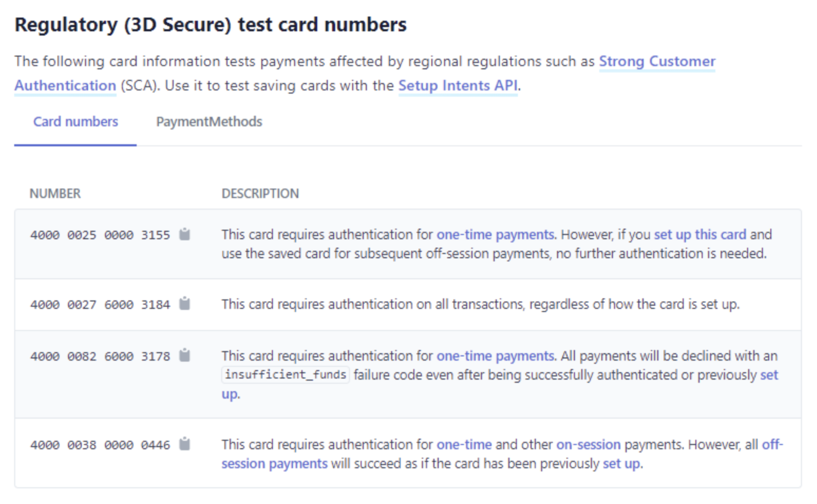Image resolution: width=817 pixels, height=504 pixels.
Task: Open the set up link in the last row
Action: (x=621, y=464)
